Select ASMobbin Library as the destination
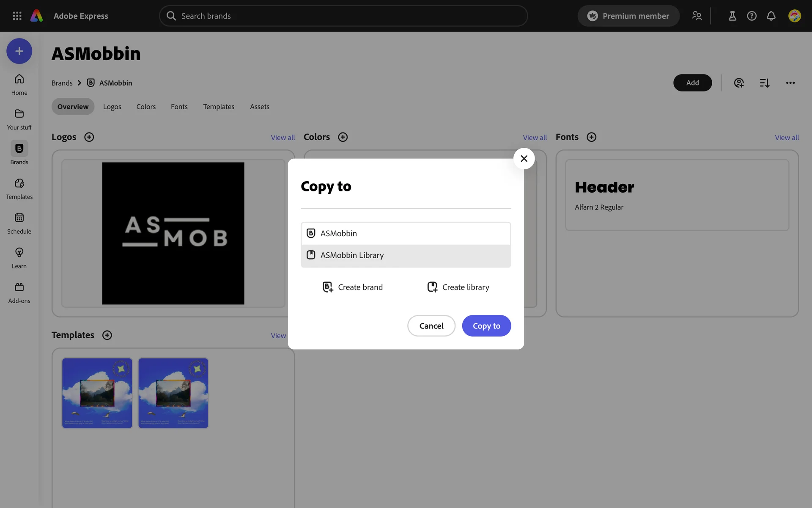Image resolution: width=812 pixels, height=508 pixels. [405, 255]
